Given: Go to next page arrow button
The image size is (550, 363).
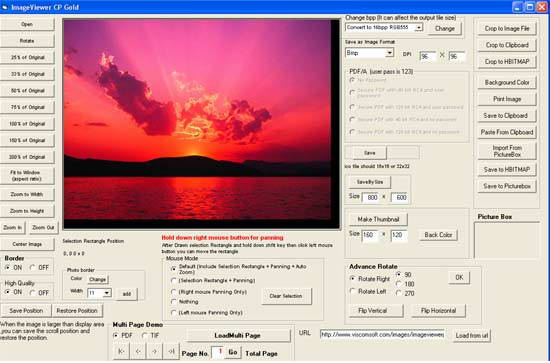Looking at the screenshot, I should (x=155, y=351).
